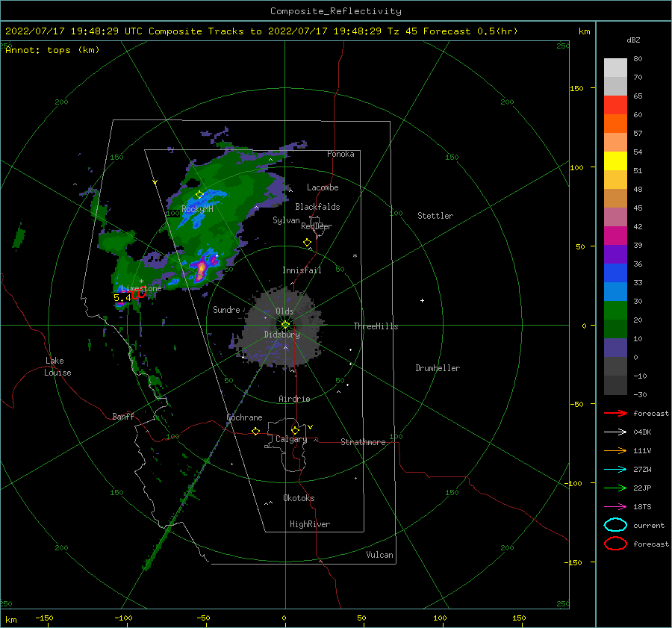Click the red forecast arrow in the legend
This screenshot has width=672, height=628.
(615, 413)
